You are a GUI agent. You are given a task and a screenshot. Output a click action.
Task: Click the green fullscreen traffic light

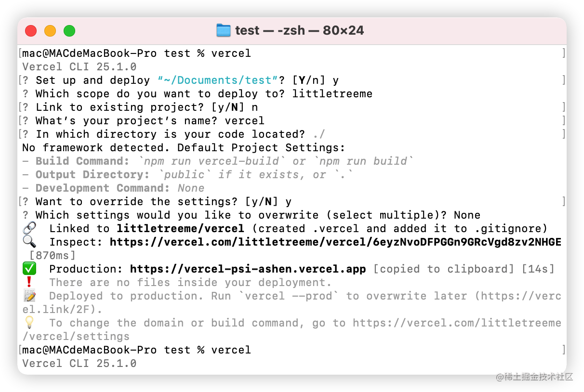point(69,30)
